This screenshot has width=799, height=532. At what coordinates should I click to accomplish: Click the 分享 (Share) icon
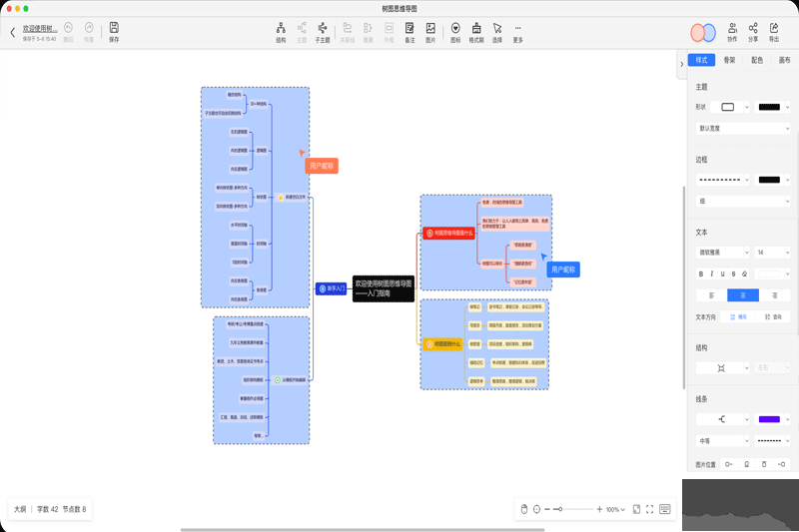[753, 32]
